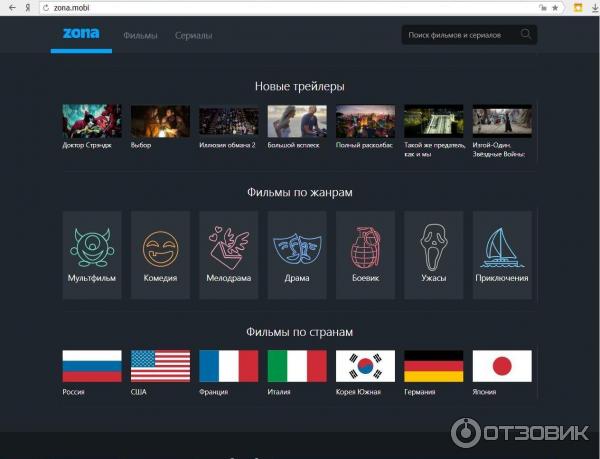Click the zona.mobi browser address bar
This screenshot has width=600, height=459.
(x=250, y=7)
